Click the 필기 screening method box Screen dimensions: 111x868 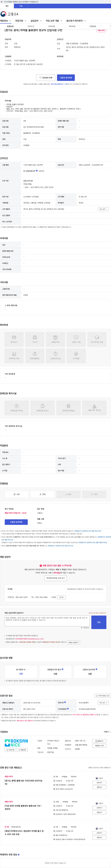pyautogui.click(x=68, y=494)
